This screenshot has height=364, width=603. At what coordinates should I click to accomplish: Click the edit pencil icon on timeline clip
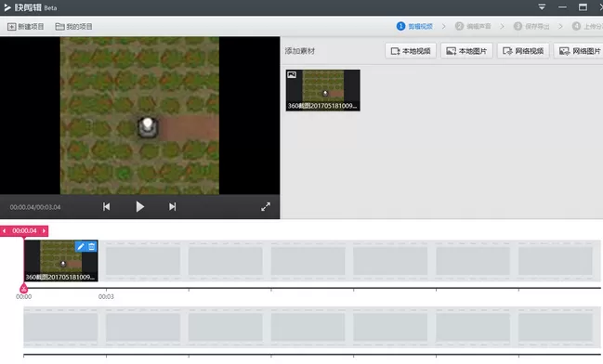[81, 247]
